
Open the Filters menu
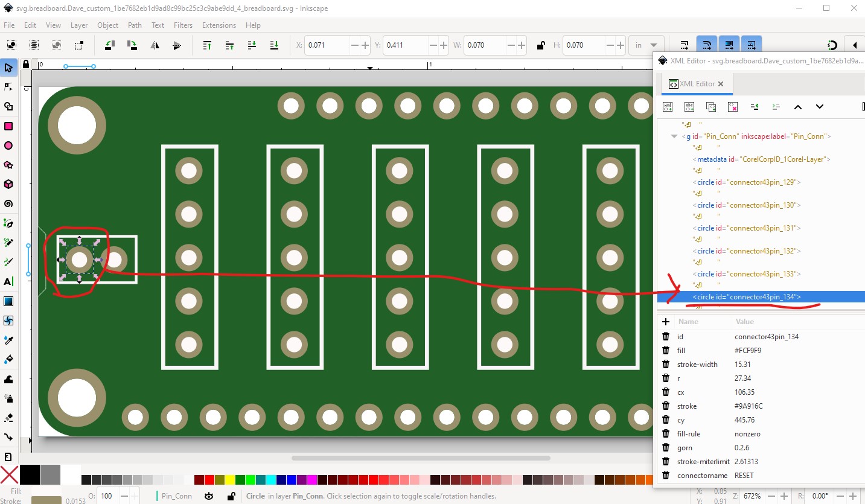click(183, 25)
